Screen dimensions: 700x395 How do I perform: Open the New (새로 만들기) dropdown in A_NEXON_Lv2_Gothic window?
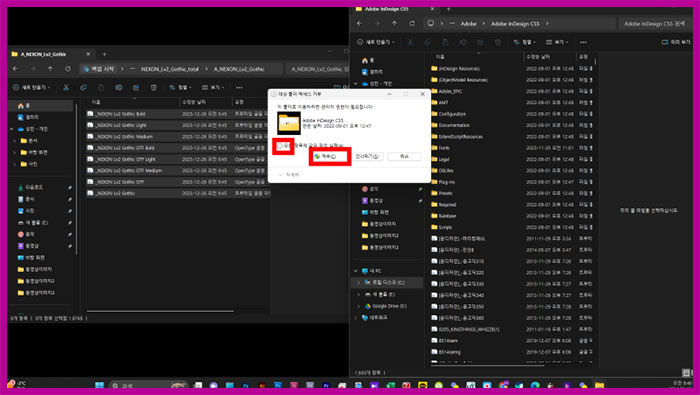(31, 87)
